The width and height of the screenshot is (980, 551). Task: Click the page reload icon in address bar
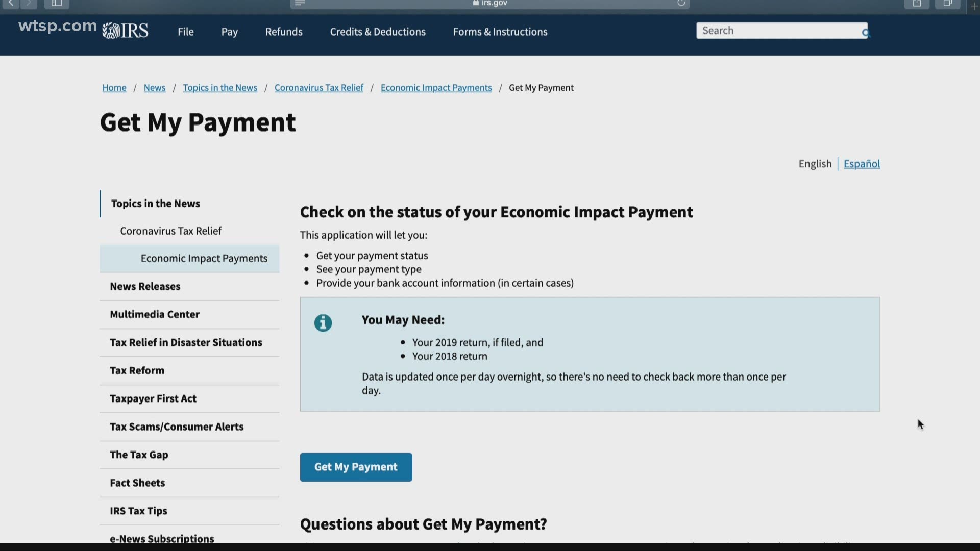[681, 3]
